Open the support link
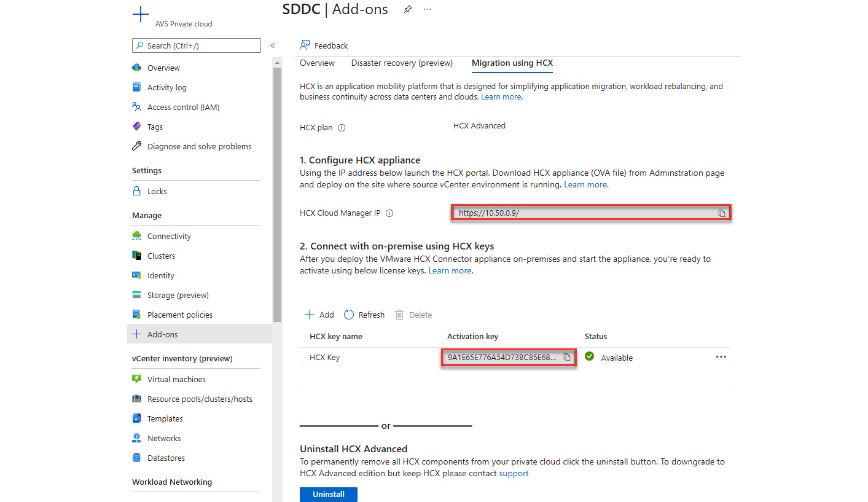This screenshot has width=868, height=502. (514, 473)
